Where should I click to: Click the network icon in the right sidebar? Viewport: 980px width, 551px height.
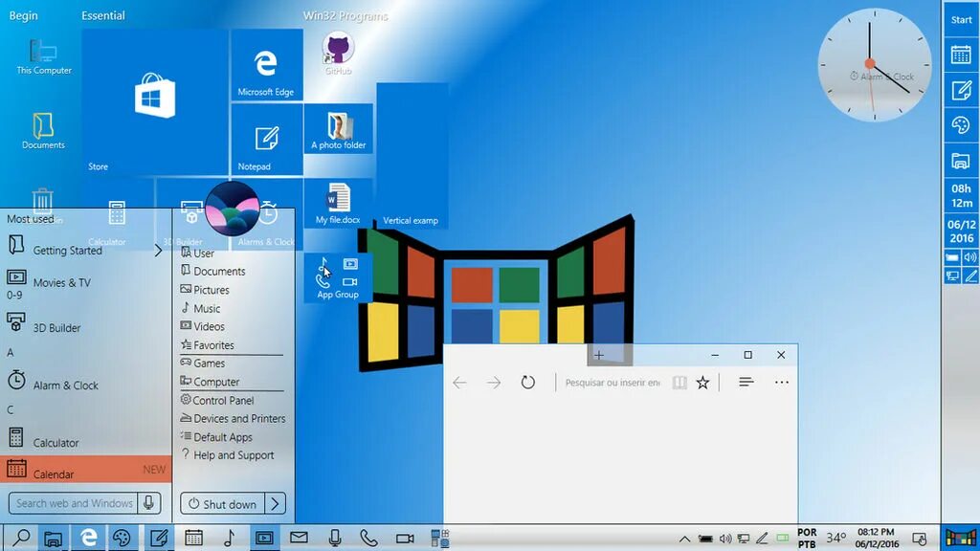(952, 275)
